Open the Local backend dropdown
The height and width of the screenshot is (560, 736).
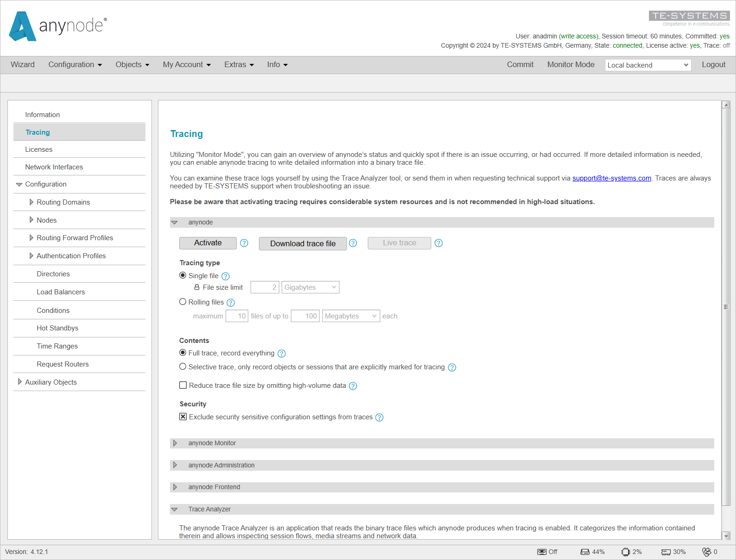click(648, 65)
